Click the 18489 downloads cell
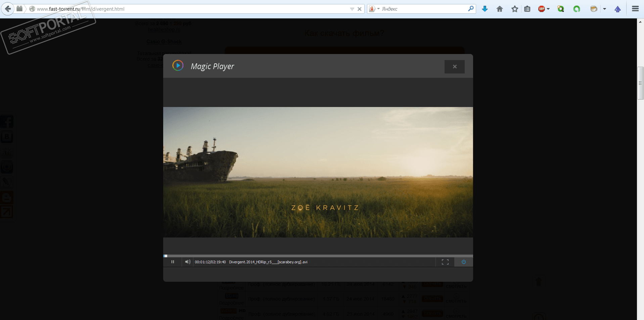This screenshot has width=644, height=320. click(x=388, y=299)
